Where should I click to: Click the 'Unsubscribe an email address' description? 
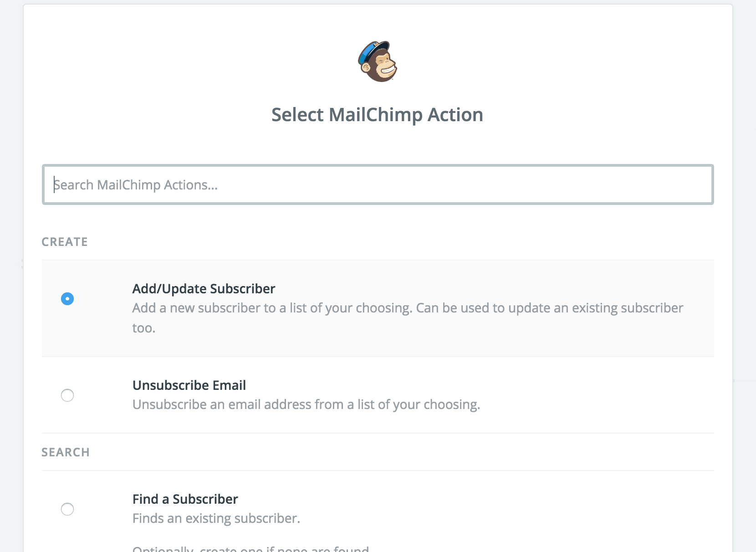click(306, 404)
